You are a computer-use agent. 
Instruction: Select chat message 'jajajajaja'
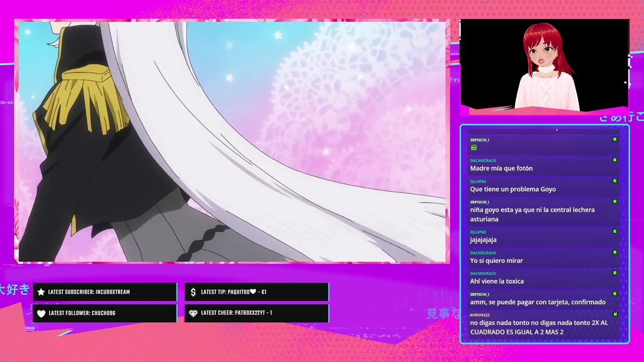pos(483,240)
